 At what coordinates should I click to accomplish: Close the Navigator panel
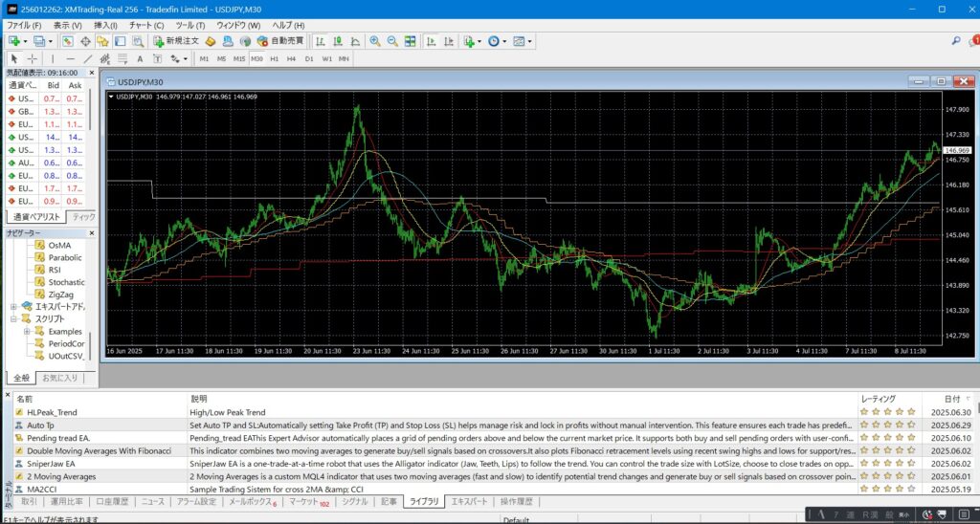91,233
